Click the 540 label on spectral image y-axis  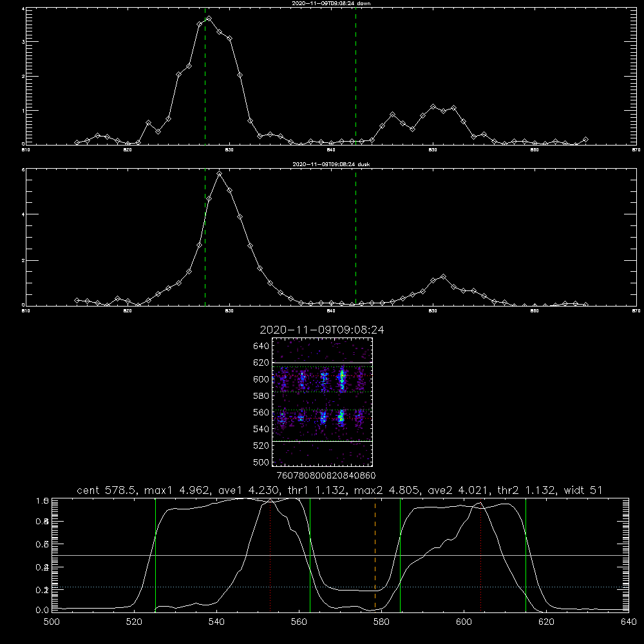(x=261, y=429)
